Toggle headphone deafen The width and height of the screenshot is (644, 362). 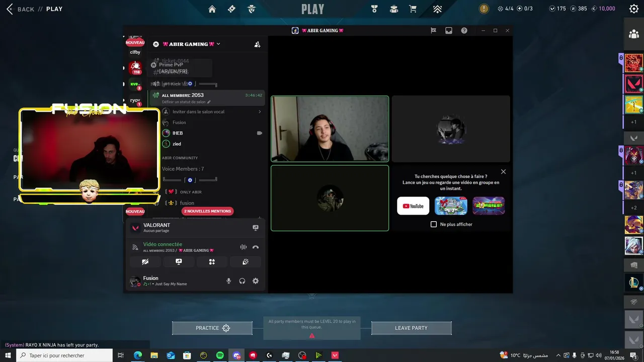coord(242,281)
